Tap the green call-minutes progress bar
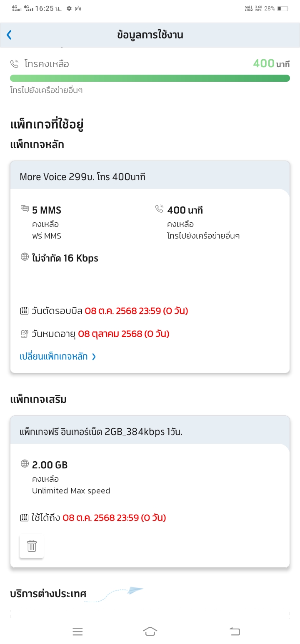The width and height of the screenshot is (300, 644). click(150, 78)
